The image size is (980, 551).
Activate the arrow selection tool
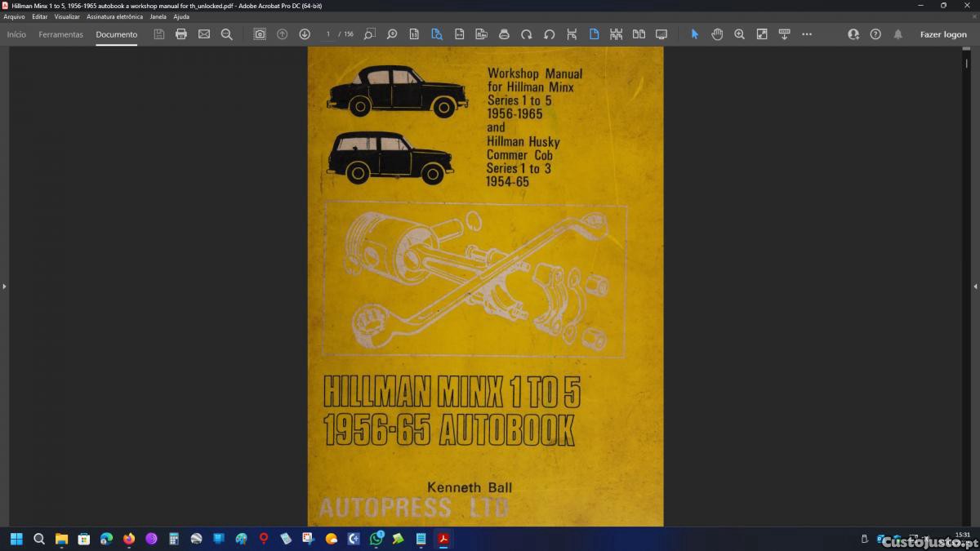click(695, 34)
